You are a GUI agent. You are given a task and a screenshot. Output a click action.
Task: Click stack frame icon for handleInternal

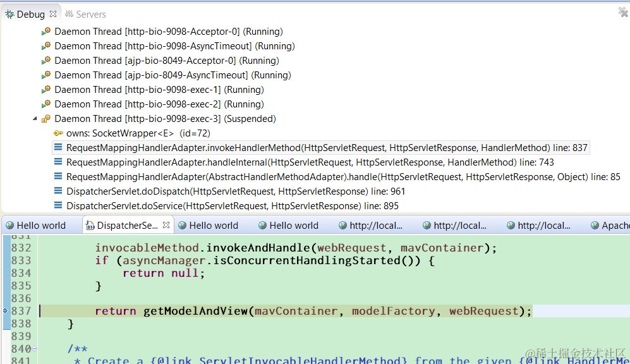pyautogui.click(x=58, y=162)
